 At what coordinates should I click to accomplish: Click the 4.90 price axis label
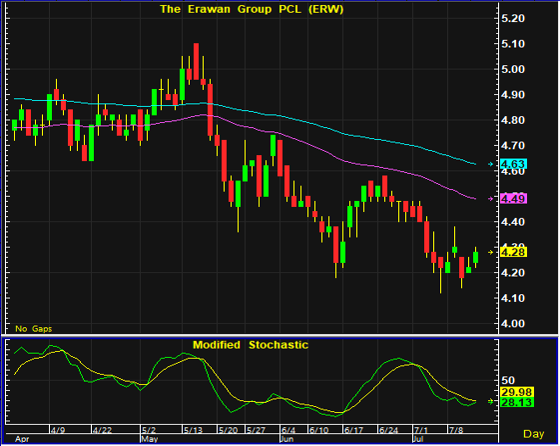coord(513,95)
